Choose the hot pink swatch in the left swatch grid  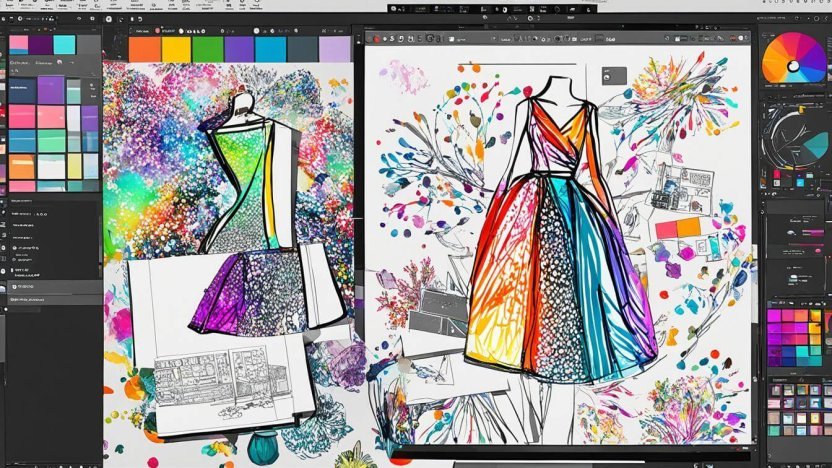point(22,117)
